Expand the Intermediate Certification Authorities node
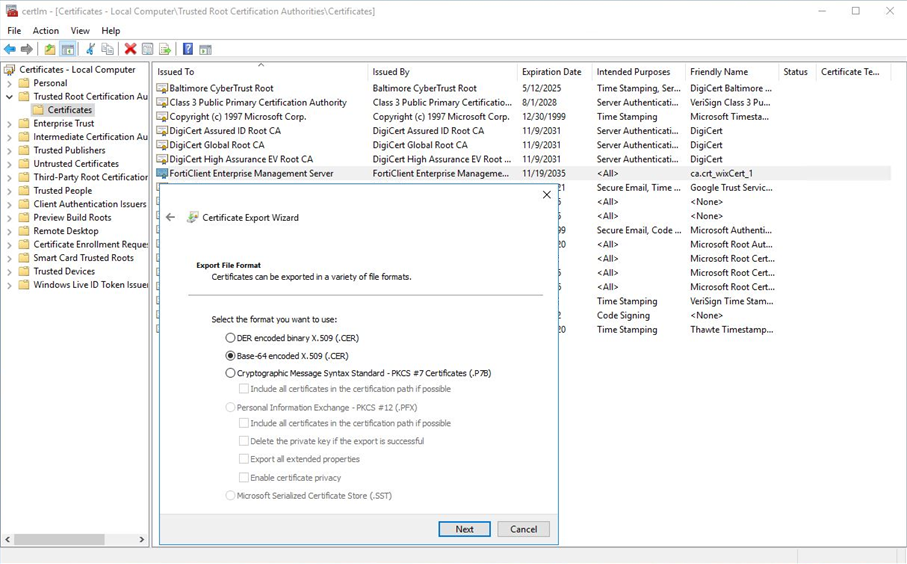Screen dimensions: 907x564 (9, 137)
